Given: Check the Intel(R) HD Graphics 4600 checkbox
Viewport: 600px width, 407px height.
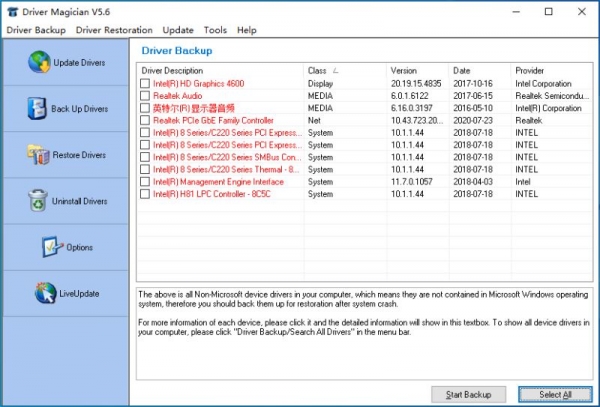Looking at the screenshot, I should 145,83.
